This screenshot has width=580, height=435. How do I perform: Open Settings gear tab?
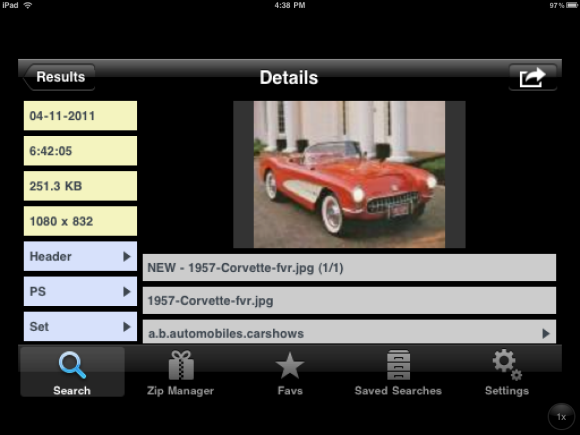coord(507,372)
